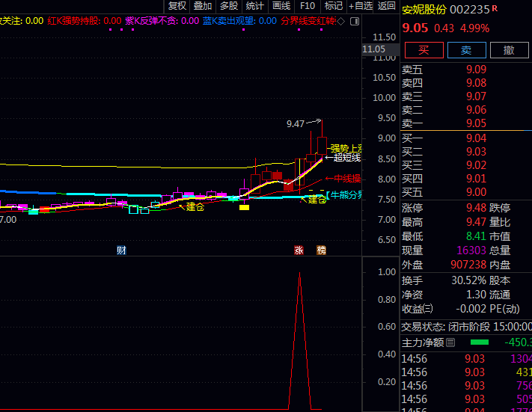Click the 11.05 price axis marker
532x412 pixels.
(373, 49)
